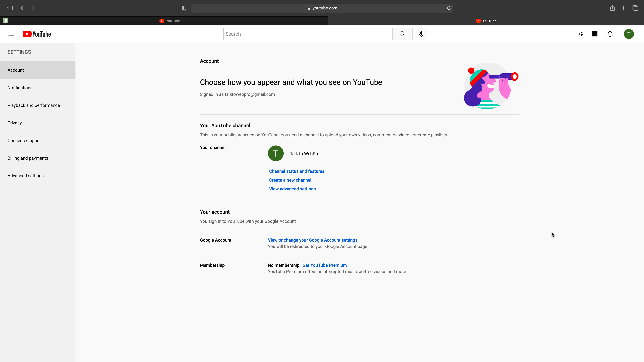Open the green T account avatar menu
Screen dimensions: 644x362
click(629, 34)
